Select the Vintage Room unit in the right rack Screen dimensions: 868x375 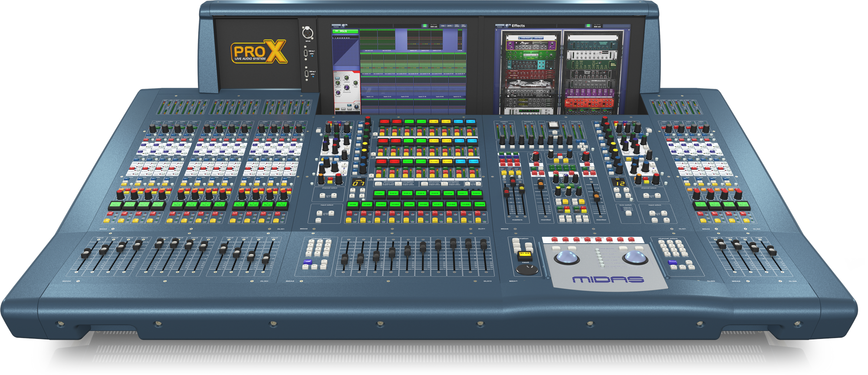click(590, 74)
